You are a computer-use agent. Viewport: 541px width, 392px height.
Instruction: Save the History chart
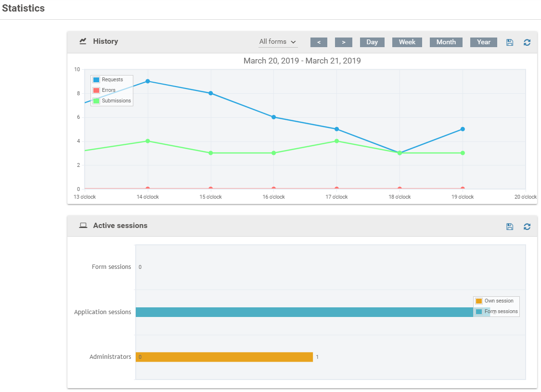(x=510, y=42)
